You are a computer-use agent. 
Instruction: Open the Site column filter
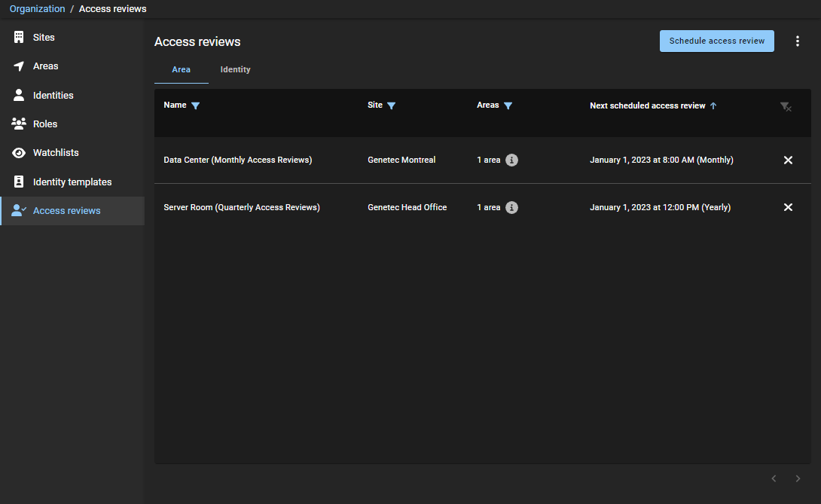click(392, 106)
